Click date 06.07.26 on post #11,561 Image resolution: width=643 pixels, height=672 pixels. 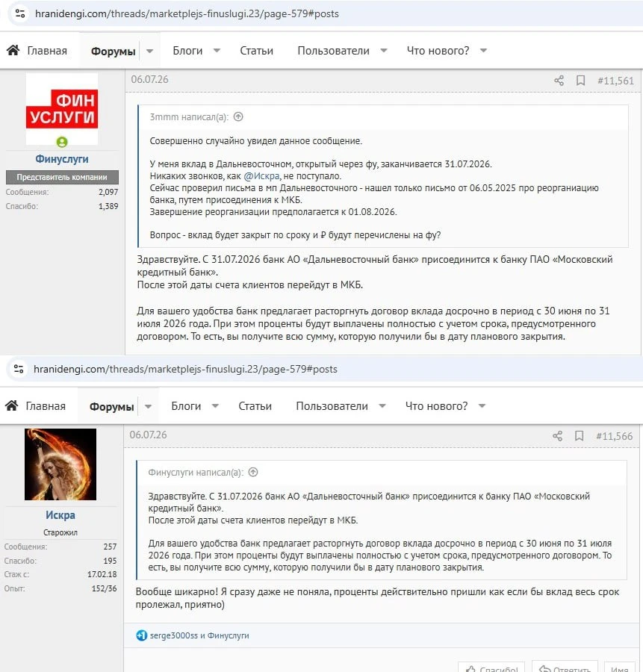tap(149, 79)
